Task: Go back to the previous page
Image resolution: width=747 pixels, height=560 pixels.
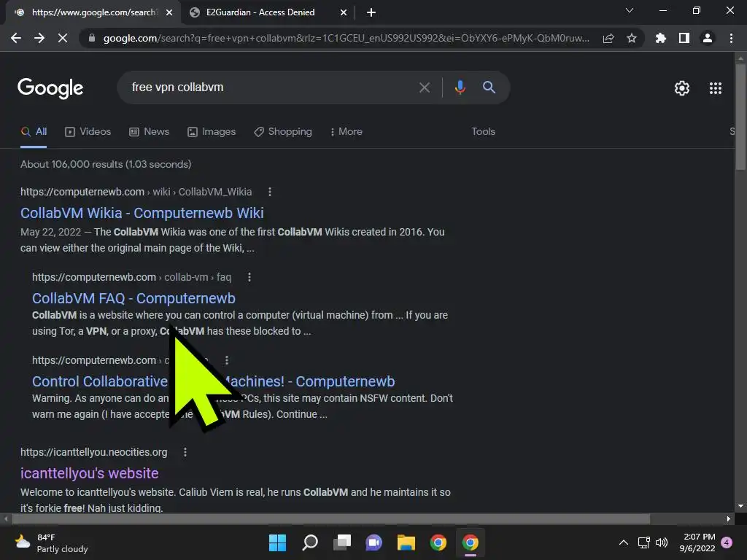Action: point(16,38)
